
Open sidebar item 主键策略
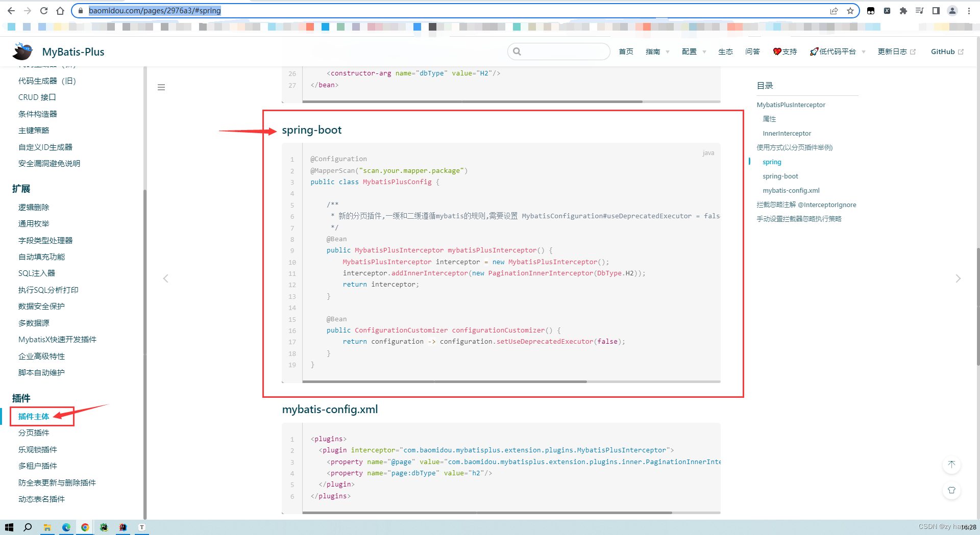coord(34,131)
